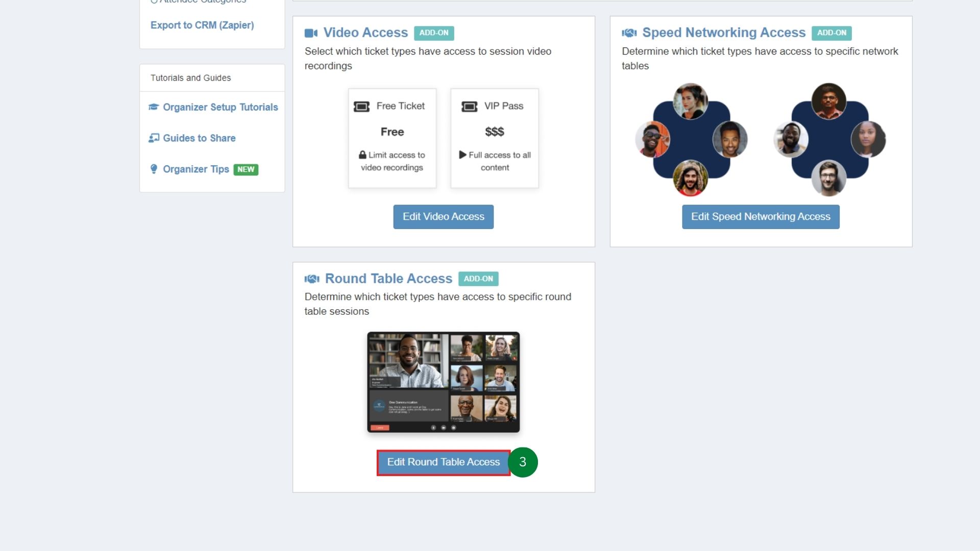Click the video camera icon beside Video Access
The width and height of the screenshot is (980, 551).
click(x=311, y=33)
